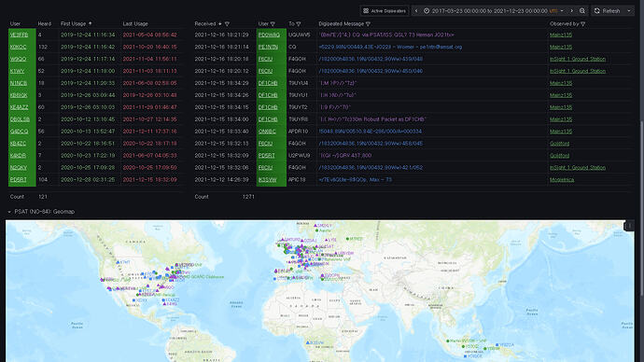Open user link N2QKY

(x=19, y=167)
